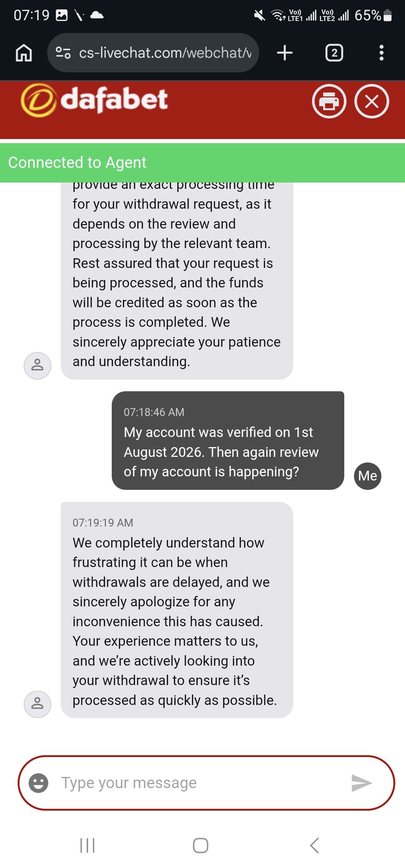Viewport: 405px width, 868px height.
Task: Tap the agent avatar beside latest reply
Action: pos(37,704)
